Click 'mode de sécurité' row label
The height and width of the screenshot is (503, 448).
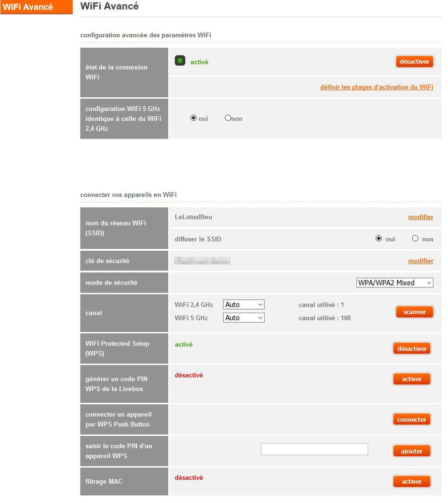click(x=111, y=282)
